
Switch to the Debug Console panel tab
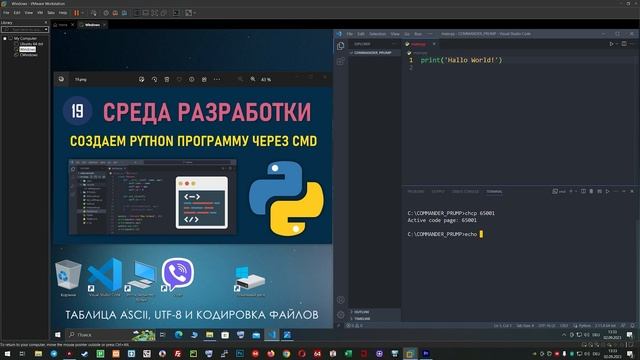(465, 191)
